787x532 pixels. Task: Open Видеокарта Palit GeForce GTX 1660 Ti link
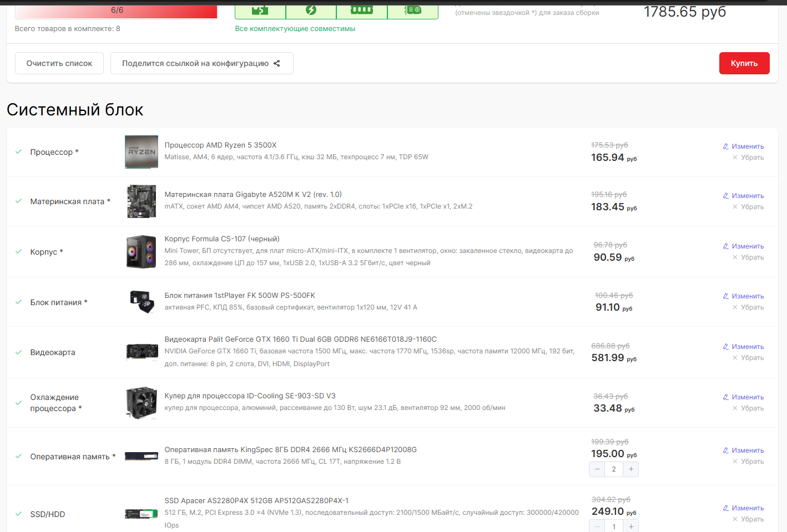pyautogui.click(x=301, y=339)
